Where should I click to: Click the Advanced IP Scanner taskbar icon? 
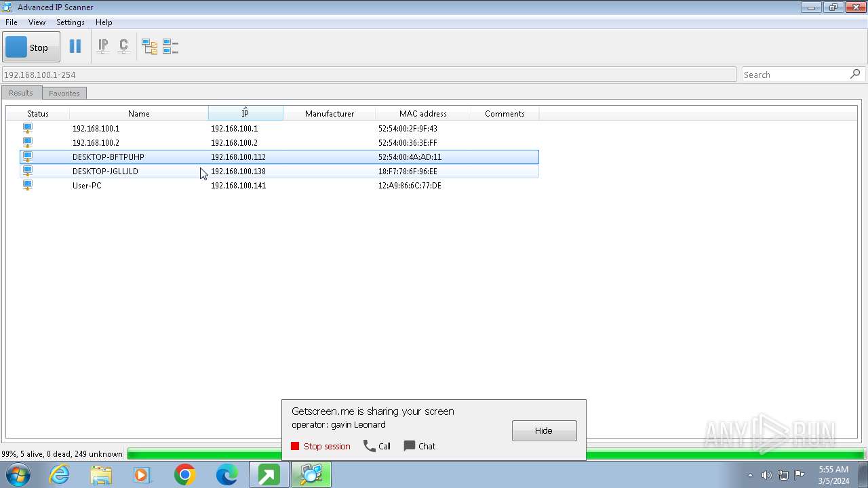[311, 474]
